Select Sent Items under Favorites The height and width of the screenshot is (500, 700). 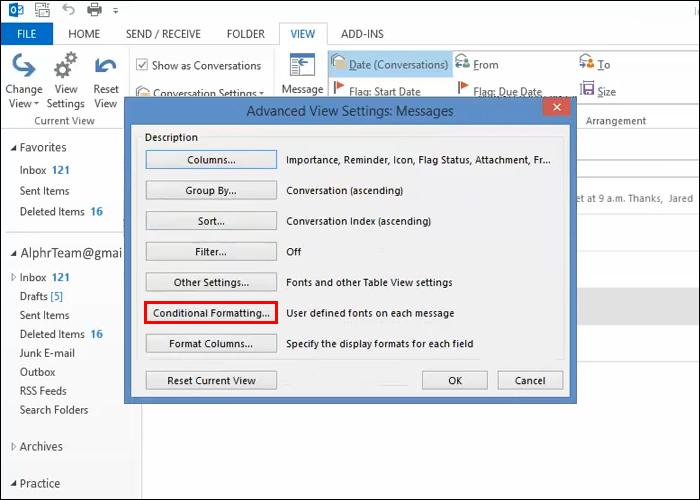point(45,191)
